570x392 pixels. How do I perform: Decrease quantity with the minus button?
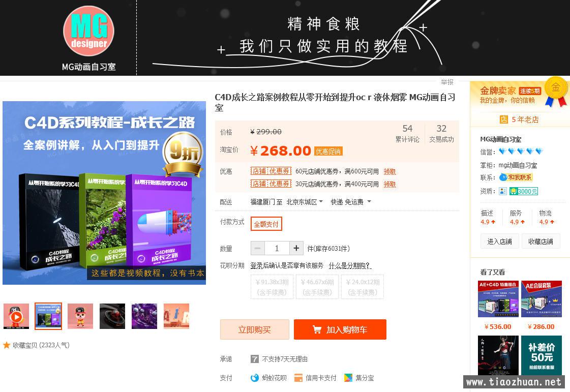pyautogui.click(x=258, y=248)
